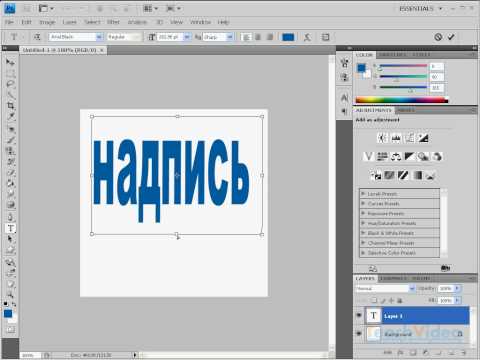Click the Exposure adjustment icon
The width and height of the screenshot is (480, 360).
(x=423, y=138)
